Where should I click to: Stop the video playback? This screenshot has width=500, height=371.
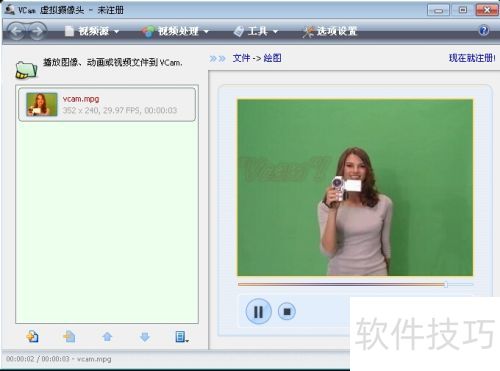287,312
